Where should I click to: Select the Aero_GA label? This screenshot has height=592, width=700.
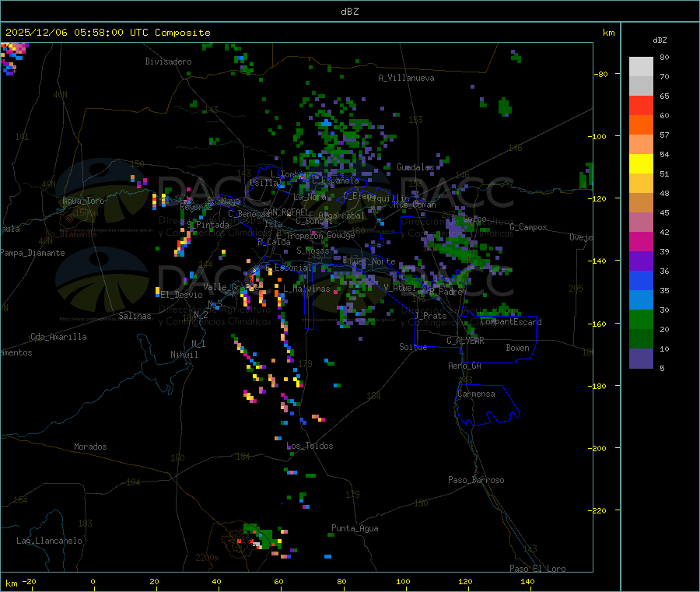coord(464,366)
